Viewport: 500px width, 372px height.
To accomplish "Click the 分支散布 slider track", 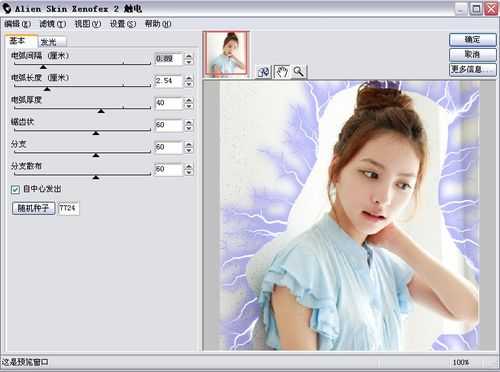I will point(82,174).
